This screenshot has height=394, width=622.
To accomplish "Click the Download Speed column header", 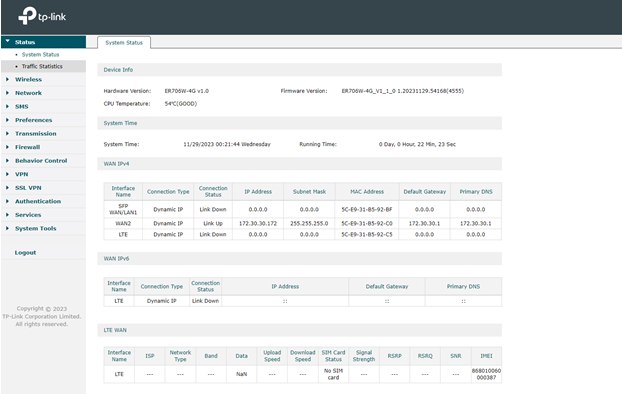I will (303, 356).
